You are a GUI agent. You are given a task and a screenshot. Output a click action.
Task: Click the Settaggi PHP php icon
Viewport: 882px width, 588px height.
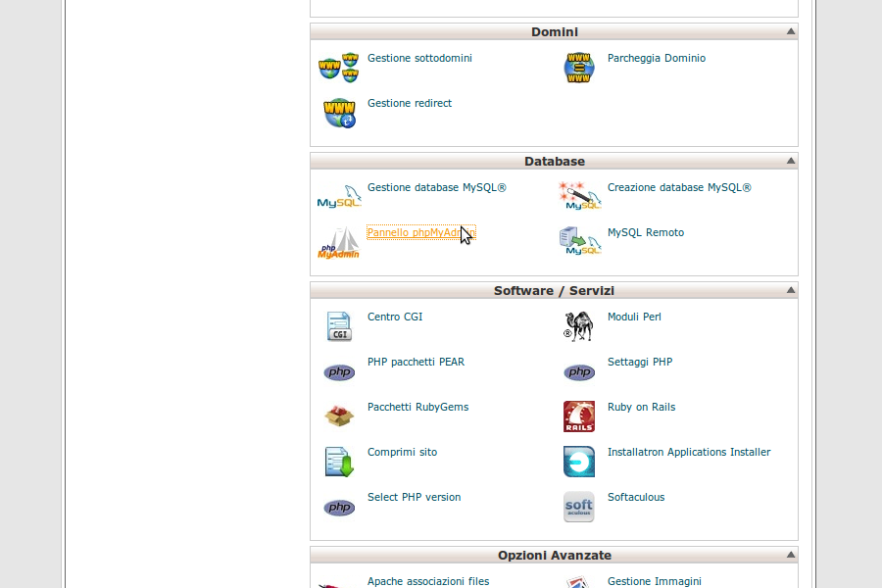tap(579, 372)
